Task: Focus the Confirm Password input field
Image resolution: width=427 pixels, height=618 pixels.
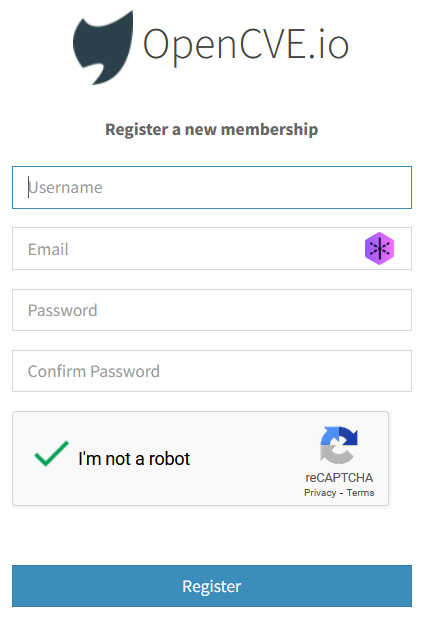Action: pyautogui.click(x=212, y=371)
